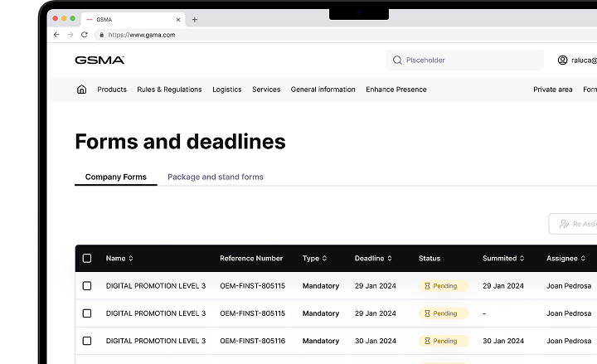Click the browser back arrow
The width and height of the screenshot is (597, 364).
pos(56,35)
